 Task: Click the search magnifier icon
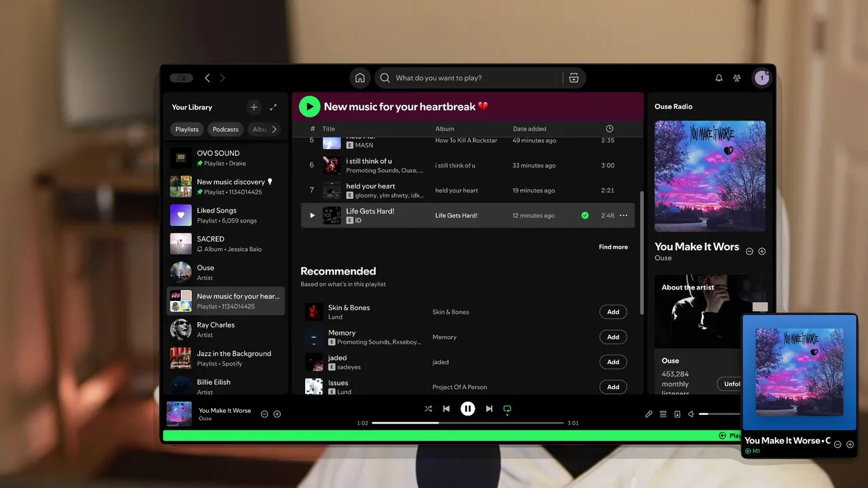coord(385,78)
